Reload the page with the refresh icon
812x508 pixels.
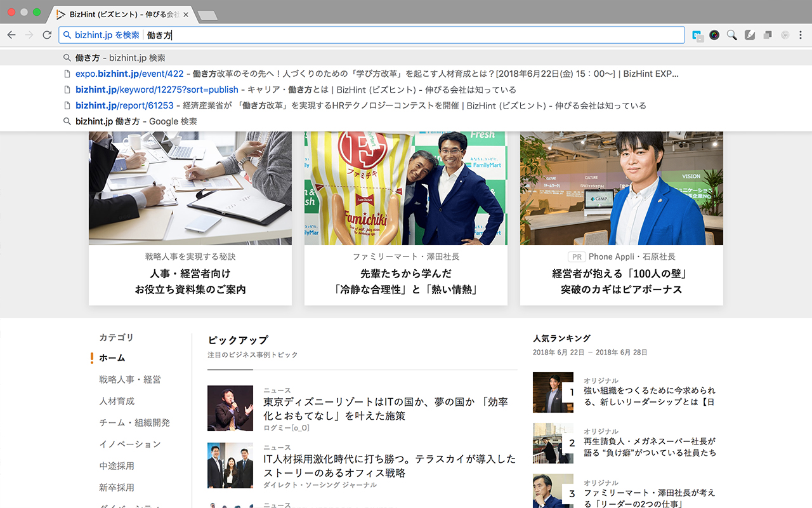point(47,35)
